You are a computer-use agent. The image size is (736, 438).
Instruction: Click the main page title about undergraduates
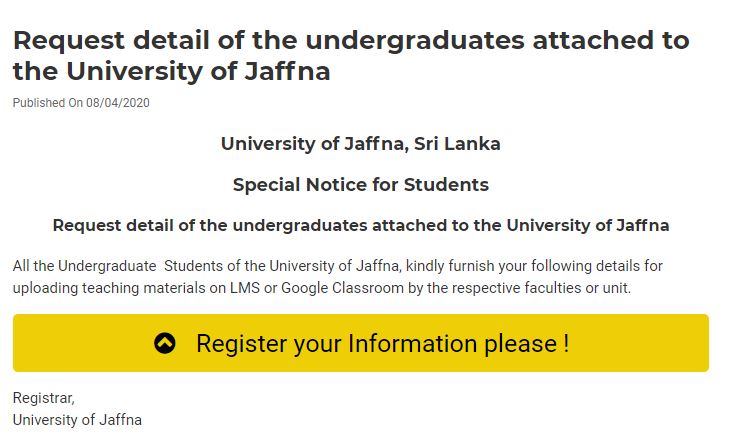coord(351,55)
